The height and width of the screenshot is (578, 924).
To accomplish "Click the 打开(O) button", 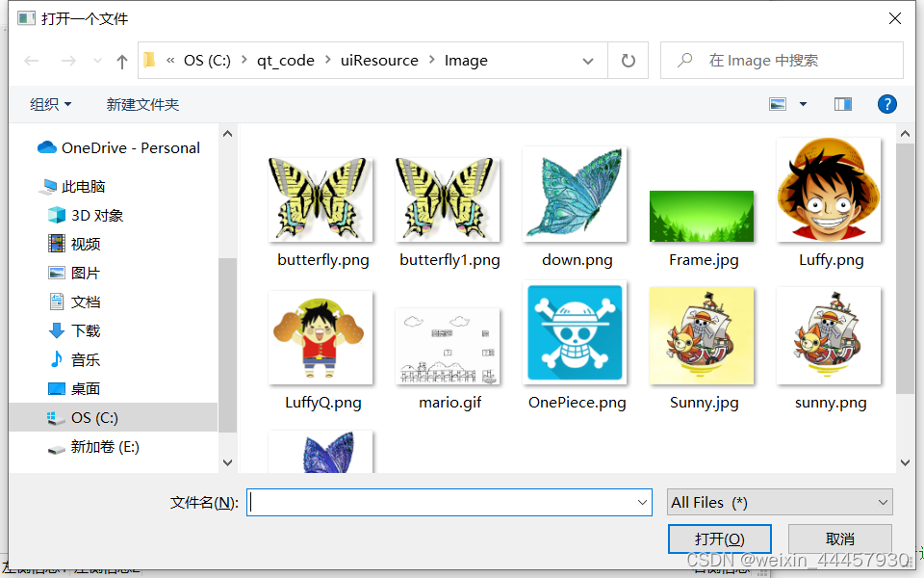I will 720,539.
